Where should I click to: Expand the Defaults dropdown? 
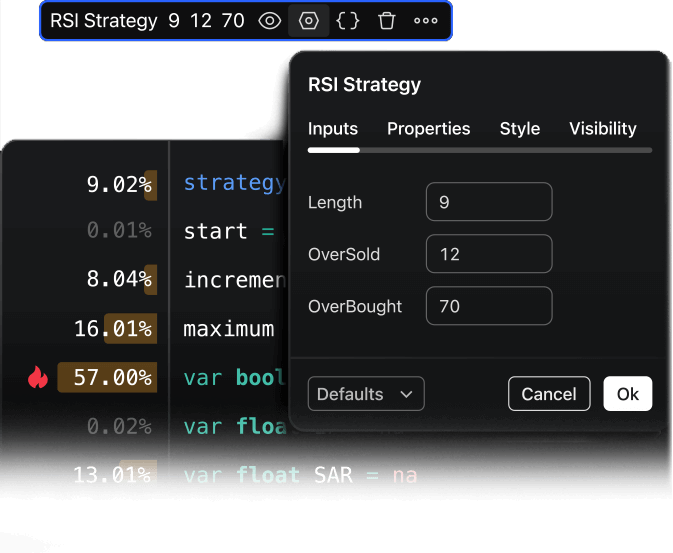tap(366, 394)
